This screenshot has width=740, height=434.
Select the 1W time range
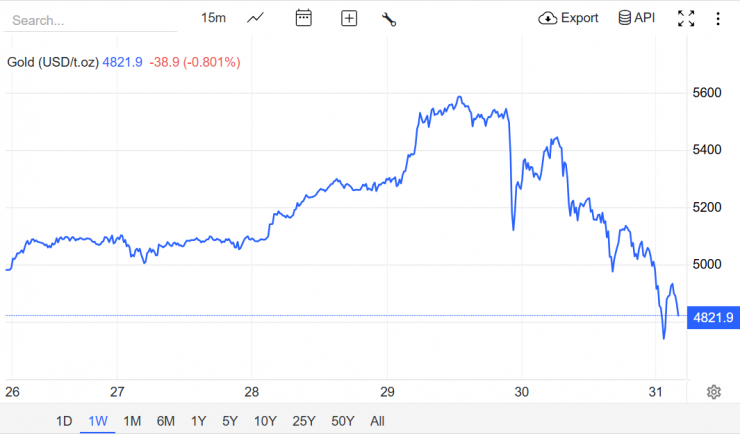click(x=98, y=421)
